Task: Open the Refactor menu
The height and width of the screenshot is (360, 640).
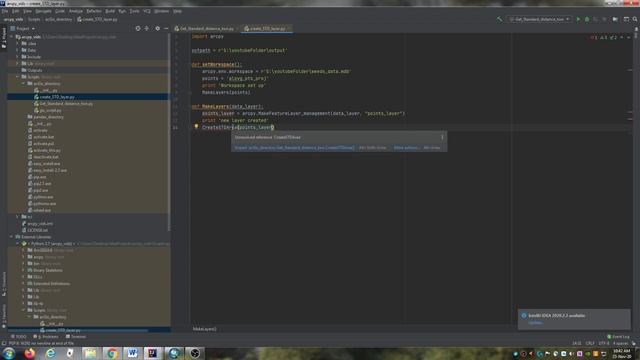Action: [x=93, y=11]
